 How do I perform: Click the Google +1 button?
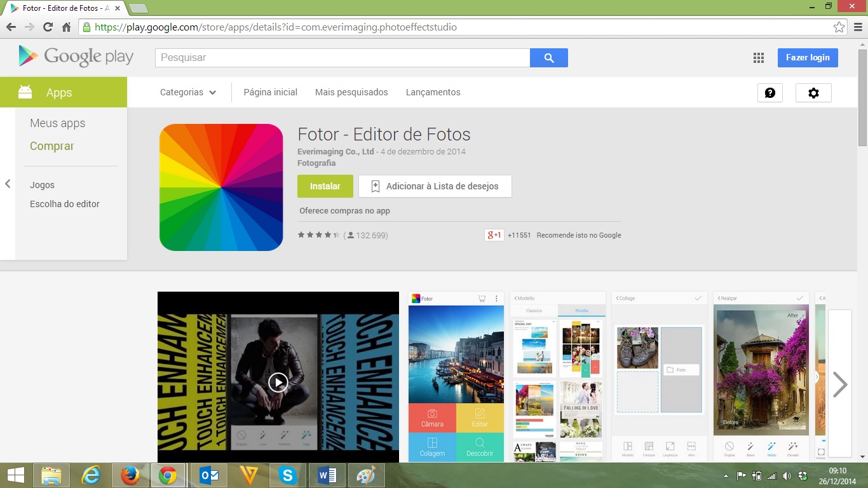point(494,235)
